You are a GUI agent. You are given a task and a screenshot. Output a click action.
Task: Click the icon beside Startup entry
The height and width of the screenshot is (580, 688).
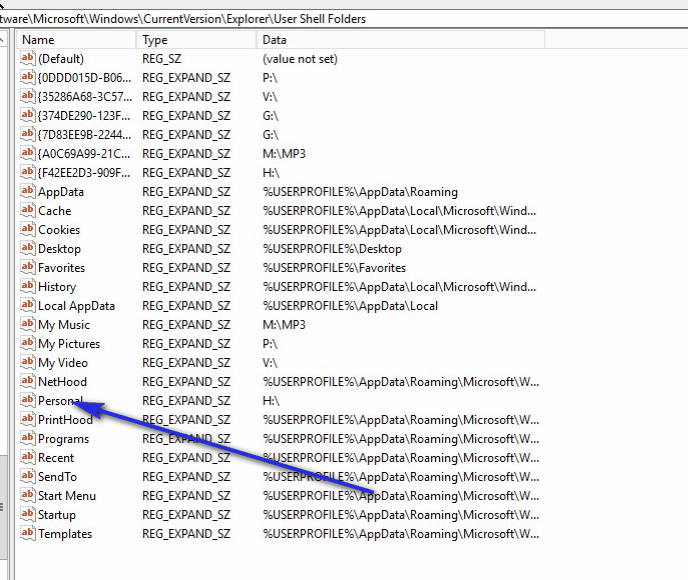[x=28, y=514]
